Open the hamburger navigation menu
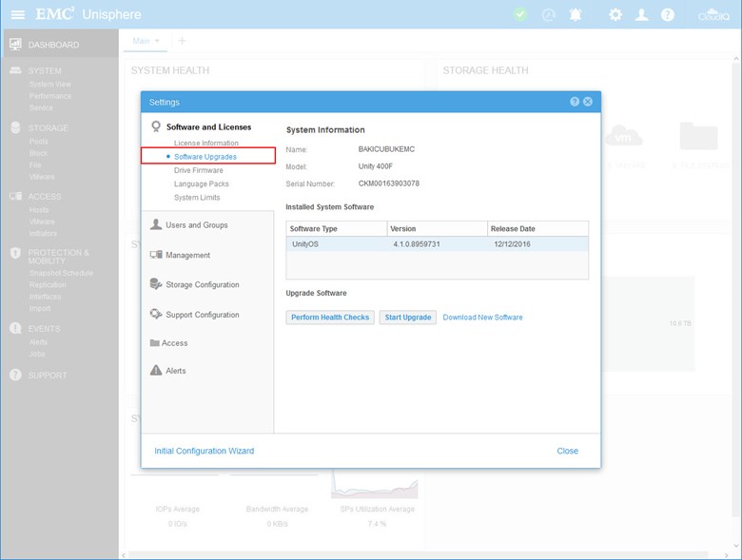This screenshot has height=560, width=742. pos(17,14)
